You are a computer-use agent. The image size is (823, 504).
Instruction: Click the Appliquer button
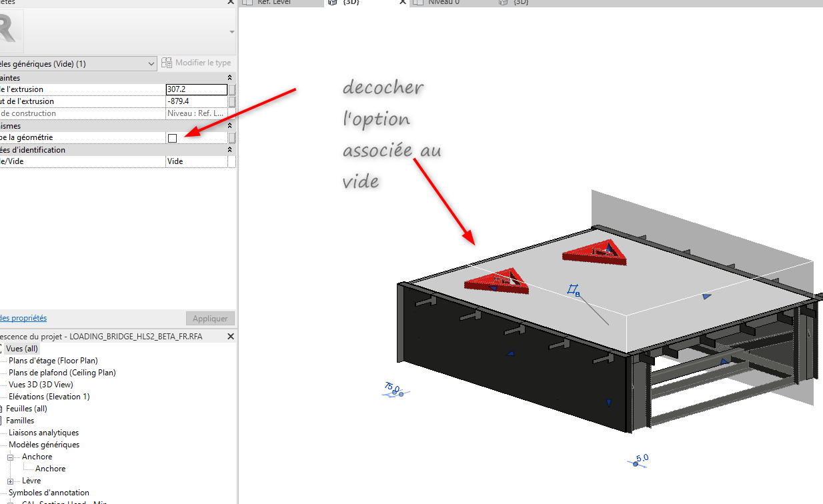click(x=210, y=319)
